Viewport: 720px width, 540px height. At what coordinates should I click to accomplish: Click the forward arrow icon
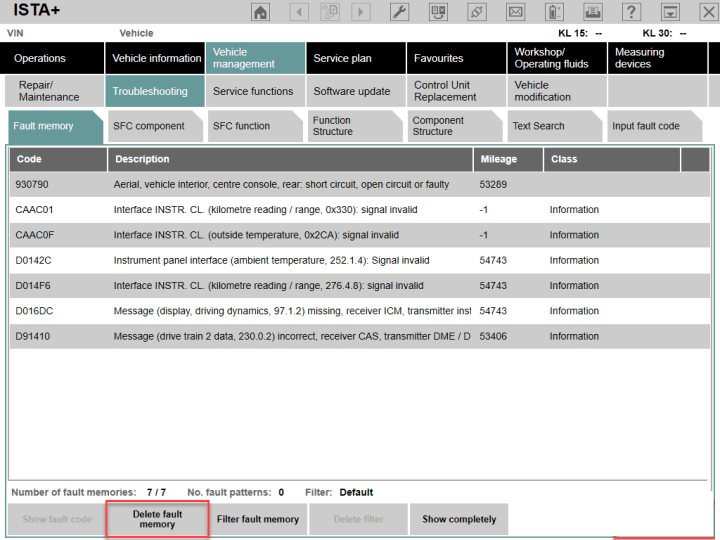coord(360,12)
